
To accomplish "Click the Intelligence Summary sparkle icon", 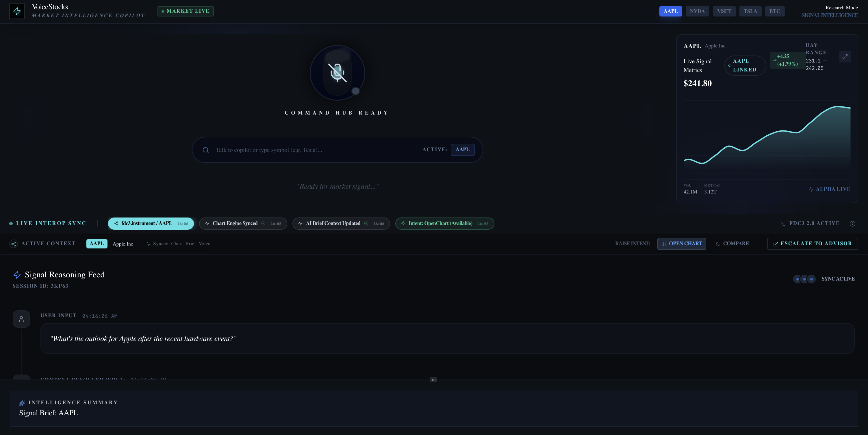I will click(22, 403).
